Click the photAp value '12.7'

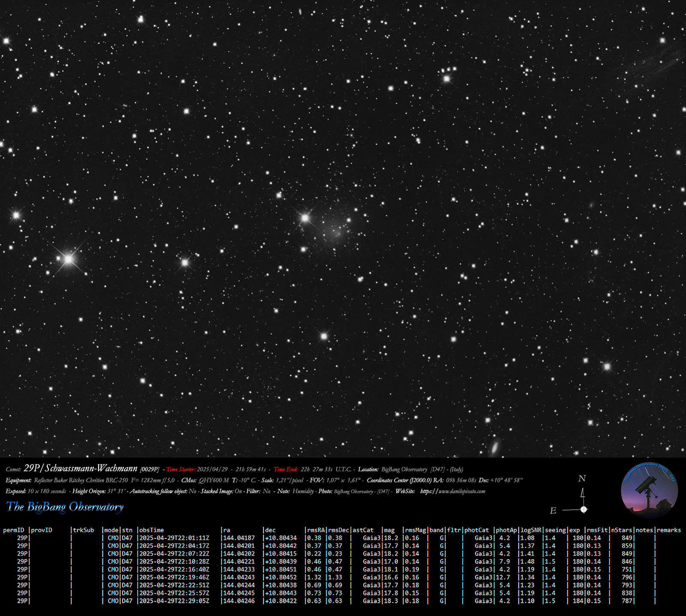(503, 577)
